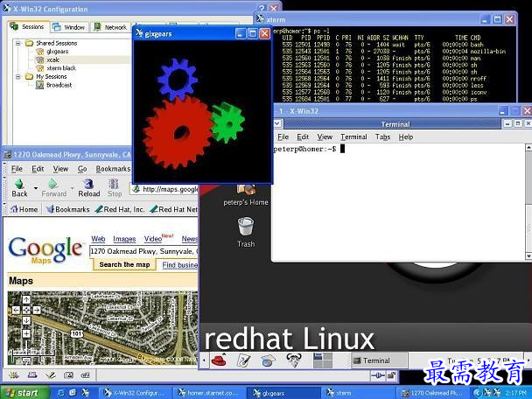Recenter map with the center pan button
Viewport: 532px width, 399px height.
26,310
